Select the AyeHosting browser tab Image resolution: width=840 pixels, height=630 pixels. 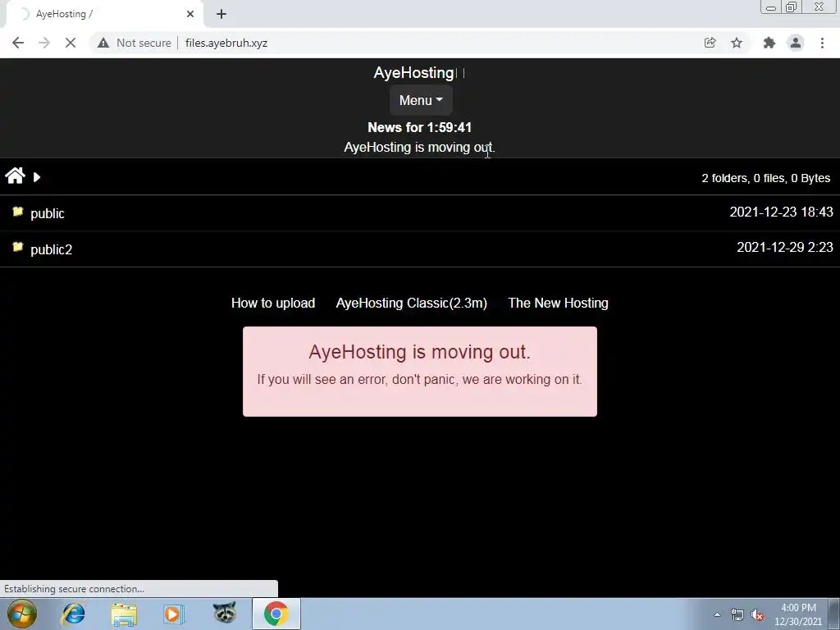104,14
